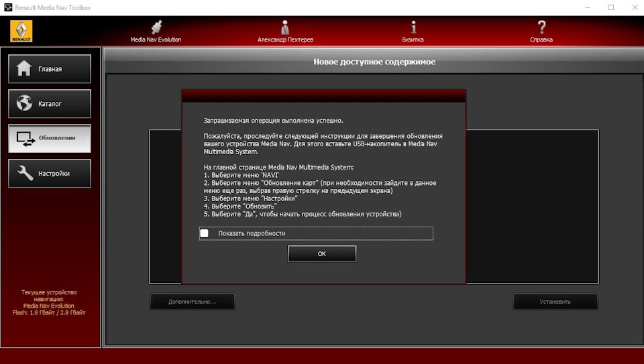Click Запрашиваемая операция выполнена успешно text
This screenshot has height=364, width=644.
(x=274, y=121)
